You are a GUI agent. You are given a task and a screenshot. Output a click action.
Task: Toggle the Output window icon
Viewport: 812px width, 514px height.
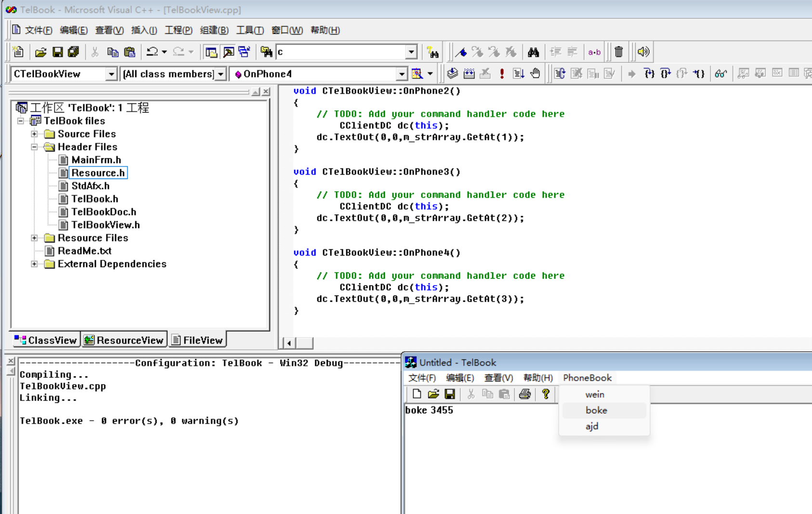(x=228, y=52)
